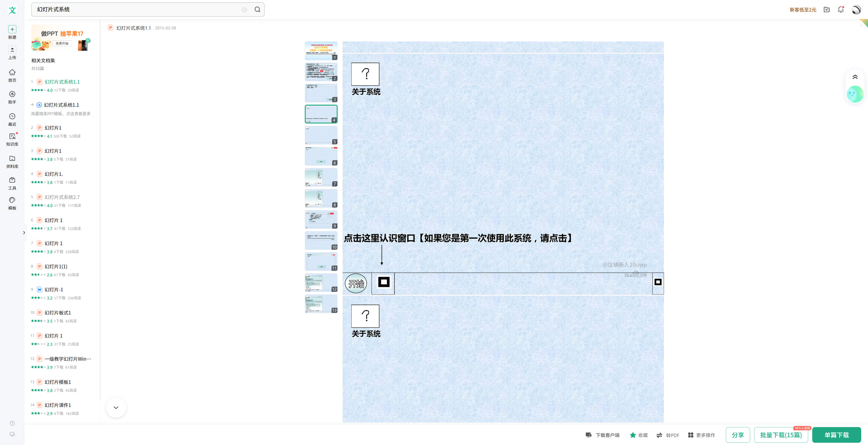This screenshot has width=868, height=445.
Task: Open first list item 幻灯片式系统1.1
Action: (x=62, y=82)
